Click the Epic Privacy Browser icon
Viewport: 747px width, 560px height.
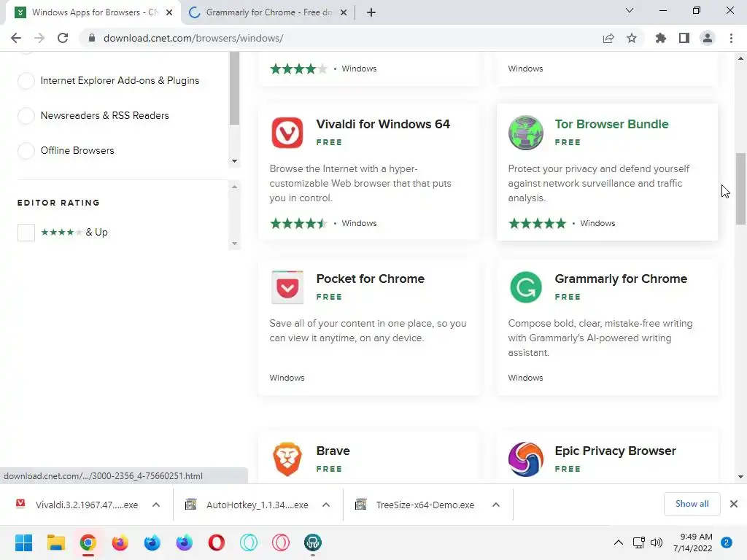525,459
